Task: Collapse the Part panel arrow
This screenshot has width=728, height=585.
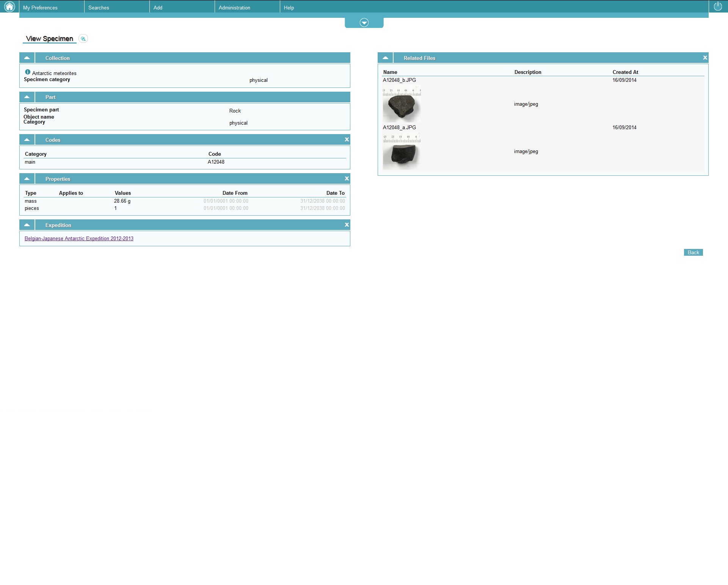Action: pos(27,97)
